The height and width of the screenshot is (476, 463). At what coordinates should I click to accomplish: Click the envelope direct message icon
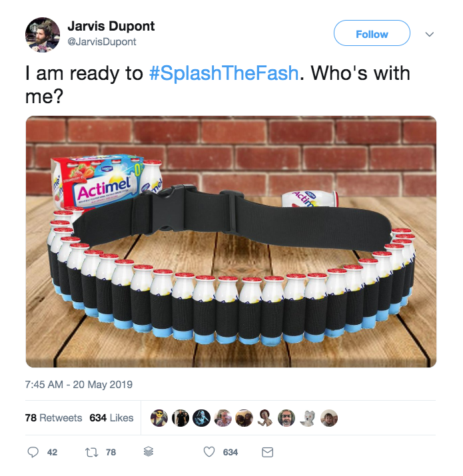(x=267, y=452)
